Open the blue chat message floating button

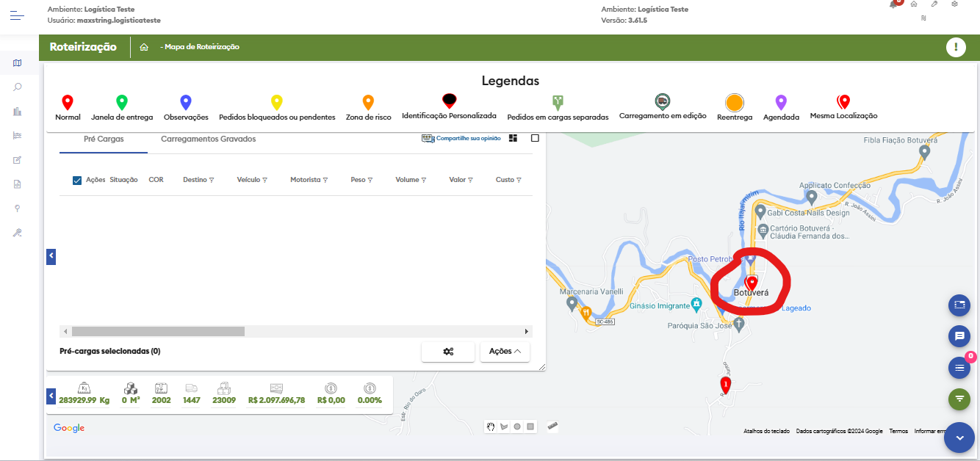(x=959, y=336)
